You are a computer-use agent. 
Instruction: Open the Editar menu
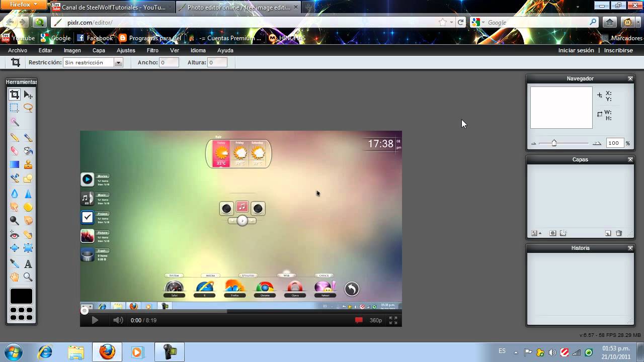pyautogui.click(x=45, y=50)
